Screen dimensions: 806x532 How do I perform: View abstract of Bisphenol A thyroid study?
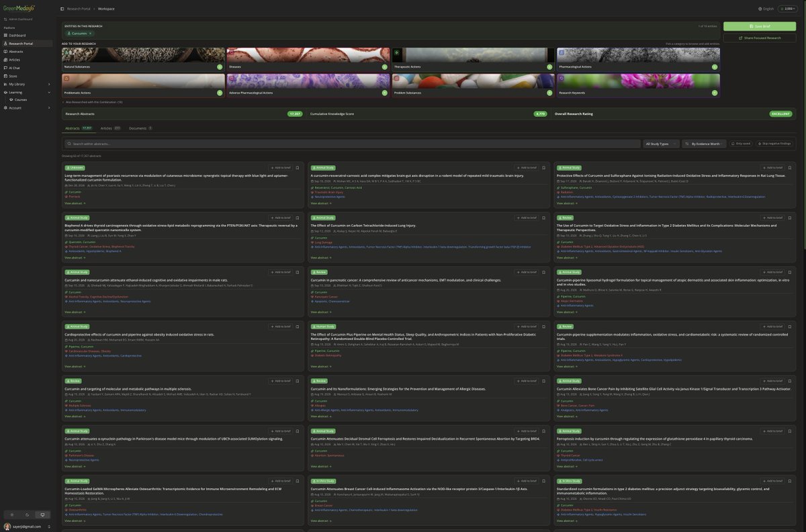(75, 257)
